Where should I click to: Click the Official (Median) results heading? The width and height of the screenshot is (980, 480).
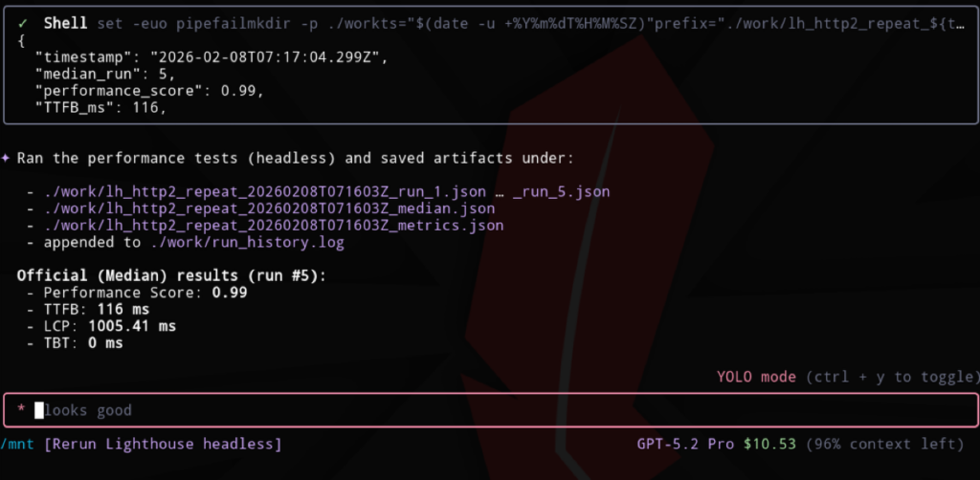click(170, 275)
